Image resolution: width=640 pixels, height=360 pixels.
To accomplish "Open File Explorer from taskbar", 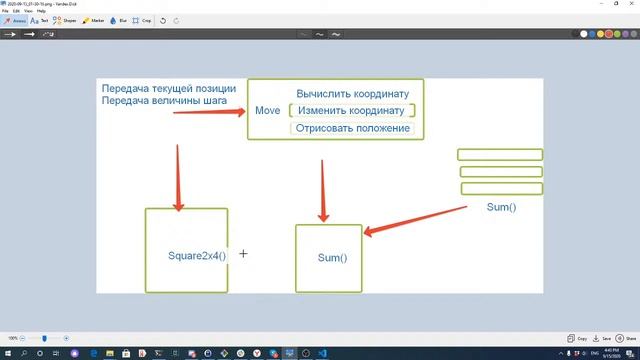I will coord(110,353).
